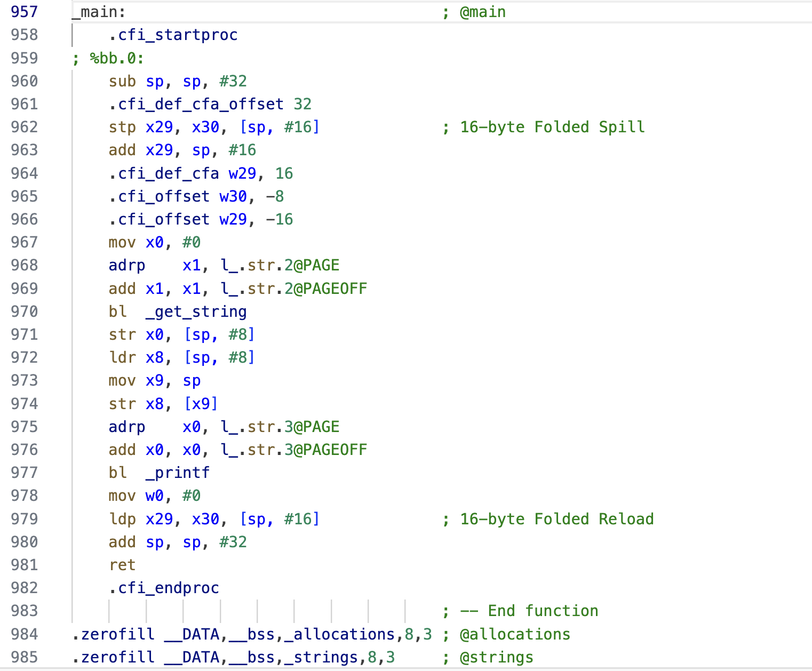Select the '16-byte Folded Spill' comment
This screenshot has width=812, height=671.
coord(552,127)
